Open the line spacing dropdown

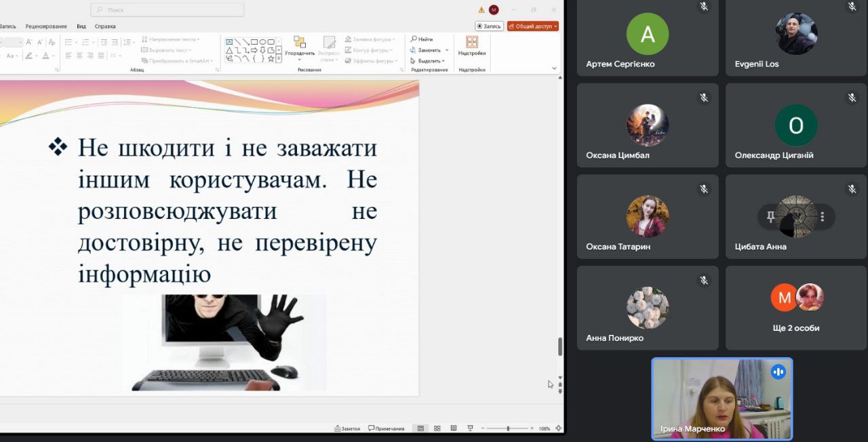pyautogui.click(x=128, y=42)
